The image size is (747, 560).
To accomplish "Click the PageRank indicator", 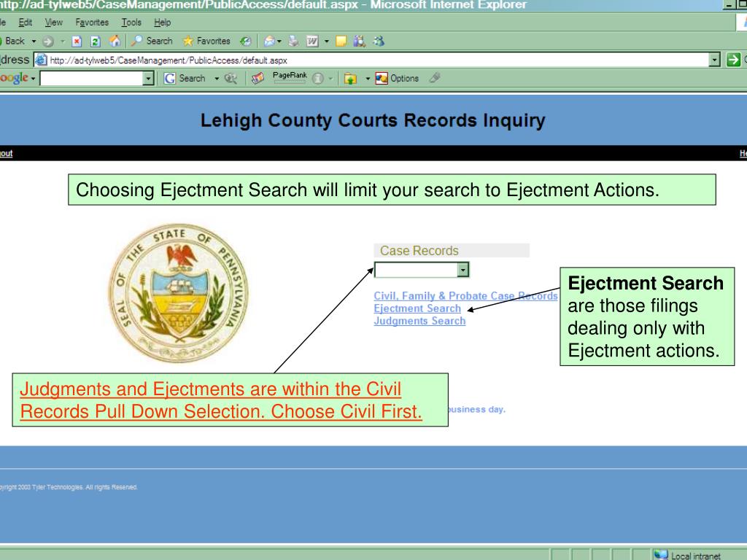I will tap(290, 77).
